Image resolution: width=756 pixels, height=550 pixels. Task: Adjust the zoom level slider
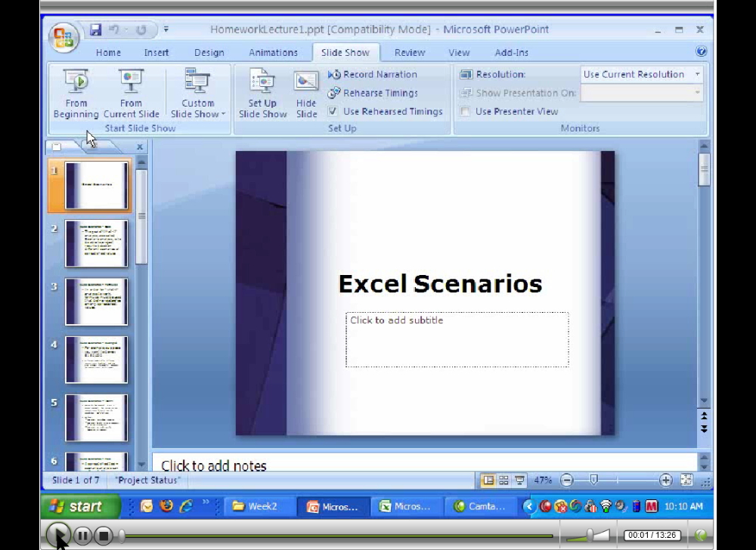point(594,480)
